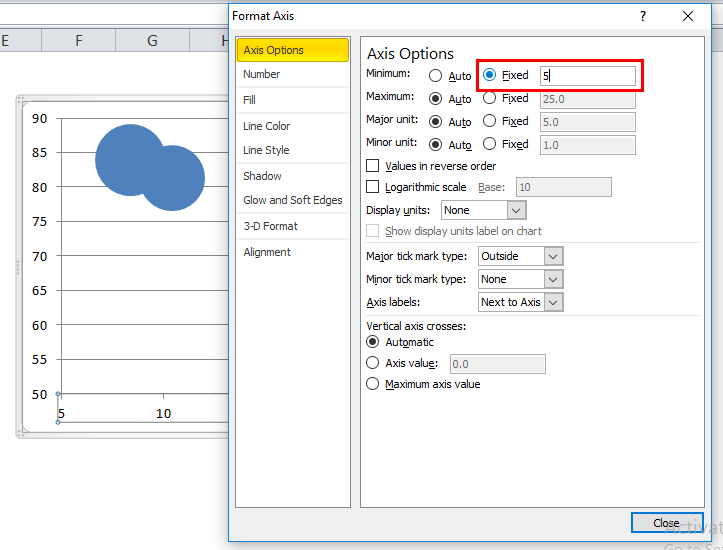Switch to the Line Style tab
The height and width of the screenshot is (550, 723).
click(293, 150)
